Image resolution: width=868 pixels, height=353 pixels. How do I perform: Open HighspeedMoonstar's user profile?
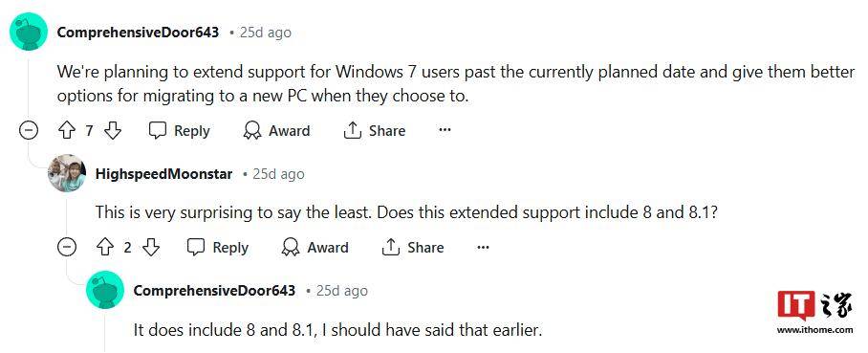163,174
